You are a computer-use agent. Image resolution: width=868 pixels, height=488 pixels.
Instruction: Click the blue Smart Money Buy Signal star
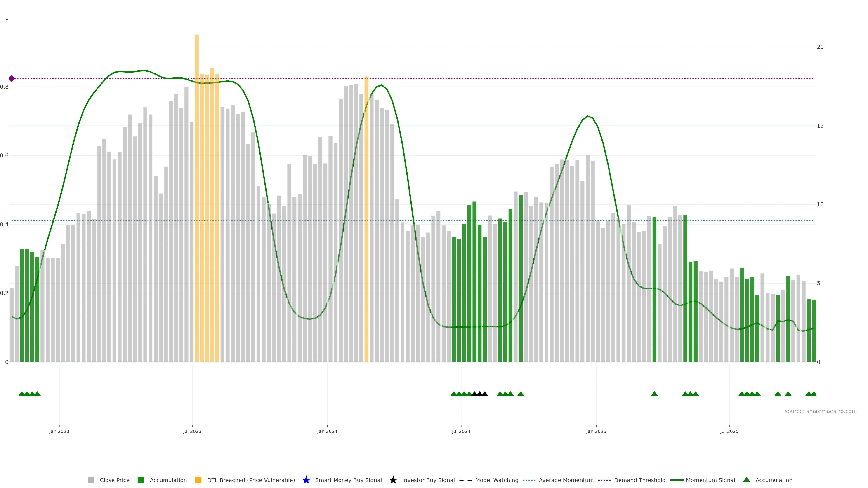[306, 480]
